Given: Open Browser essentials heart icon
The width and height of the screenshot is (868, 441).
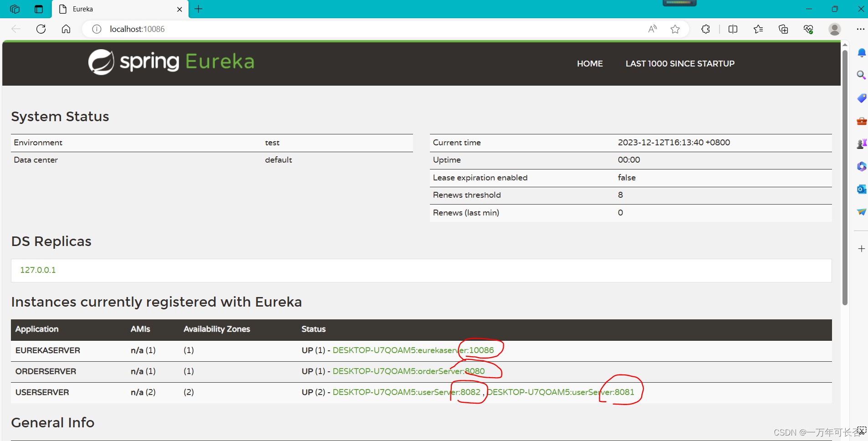Looking at the screenshot, I should [808, 29].
